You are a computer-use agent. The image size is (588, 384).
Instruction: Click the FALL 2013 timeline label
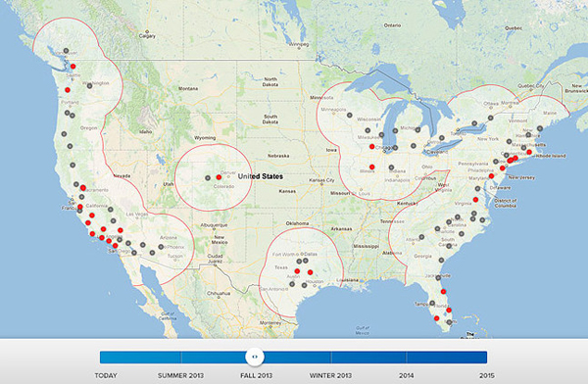(256, 375)
